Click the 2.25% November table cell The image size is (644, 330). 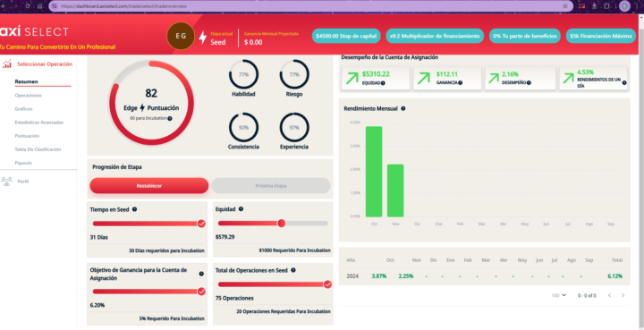(x=406, y=276)
